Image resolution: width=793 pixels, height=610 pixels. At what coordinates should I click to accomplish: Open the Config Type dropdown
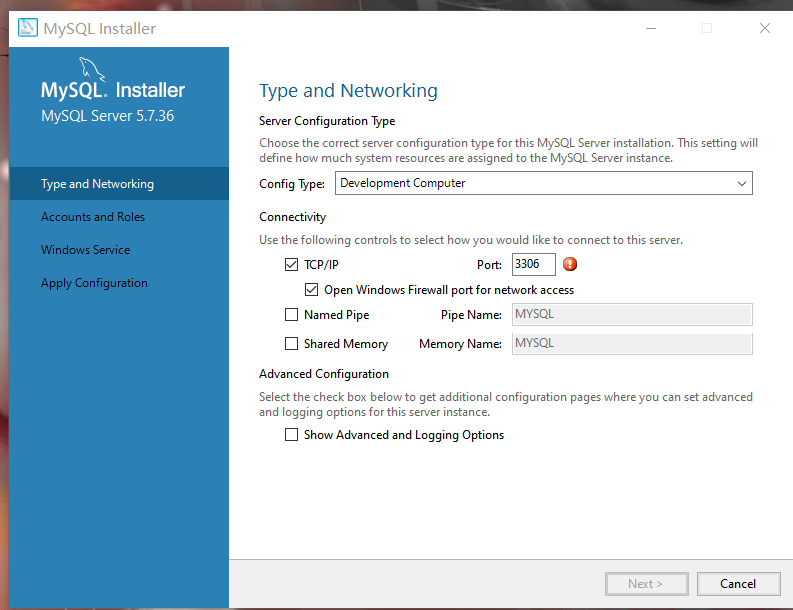tap(544, 183)
